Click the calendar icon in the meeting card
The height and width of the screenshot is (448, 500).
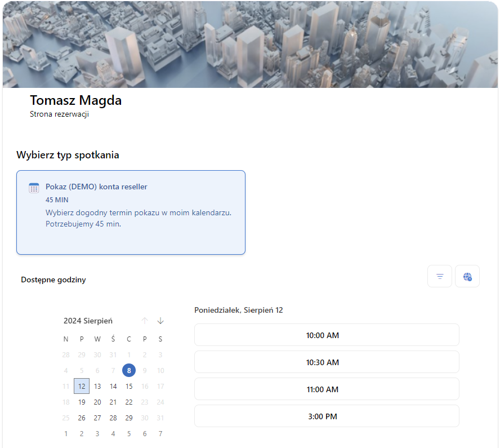(34, 188)
